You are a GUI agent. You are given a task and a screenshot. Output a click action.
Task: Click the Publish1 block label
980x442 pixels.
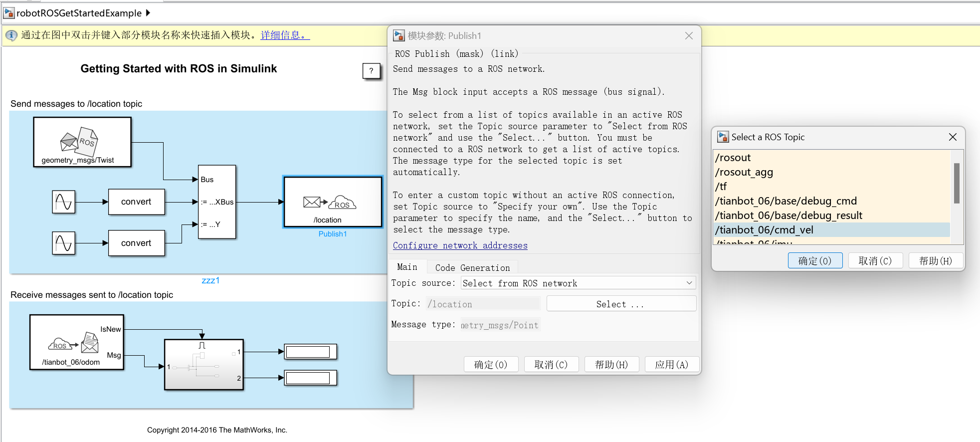(333, 234)
